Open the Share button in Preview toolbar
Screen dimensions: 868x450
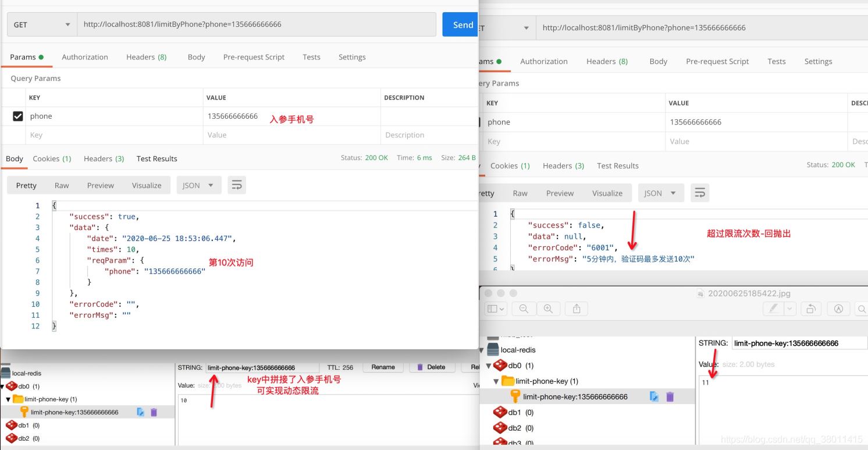click(x=577, y=309)
